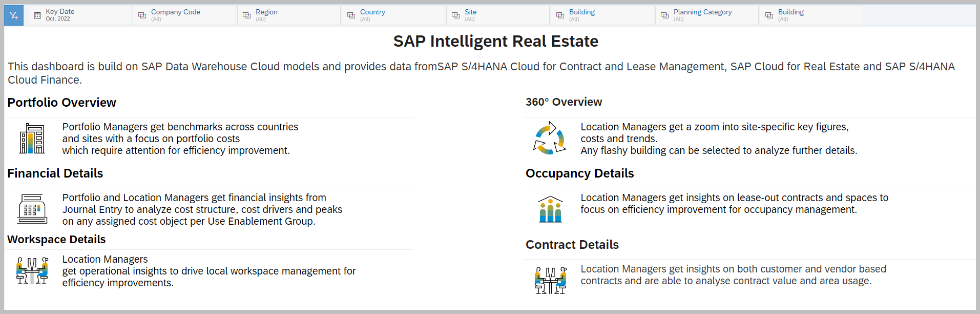Click the Planning Category filter icon
This screenshot has height=314, width=980.
point(664,15)
